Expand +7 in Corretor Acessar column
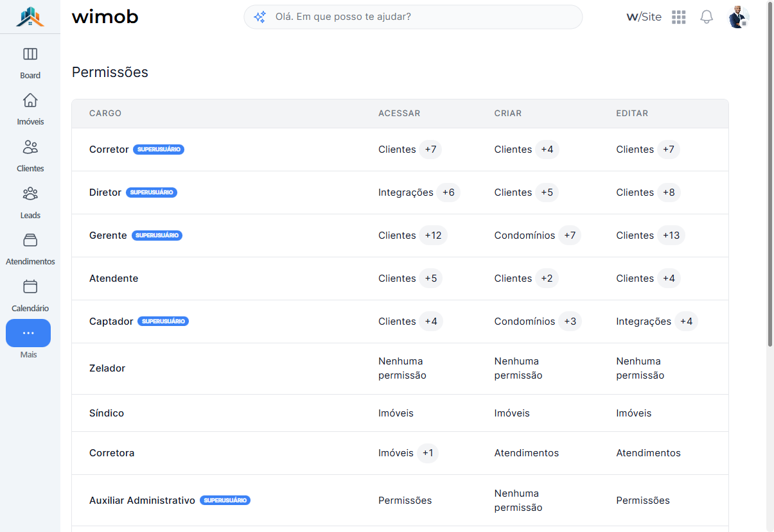This screenshot has height=532, width=774. pos(430,150)
